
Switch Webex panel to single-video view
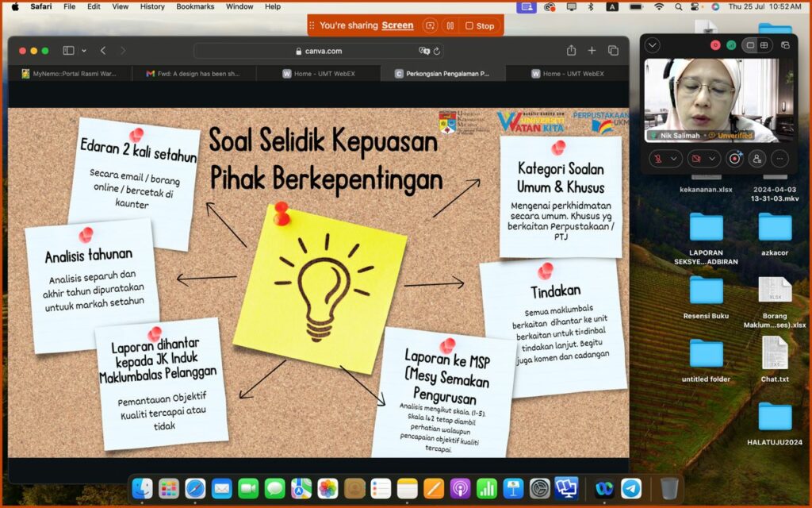pyautogui.click(x=750, y=45)
